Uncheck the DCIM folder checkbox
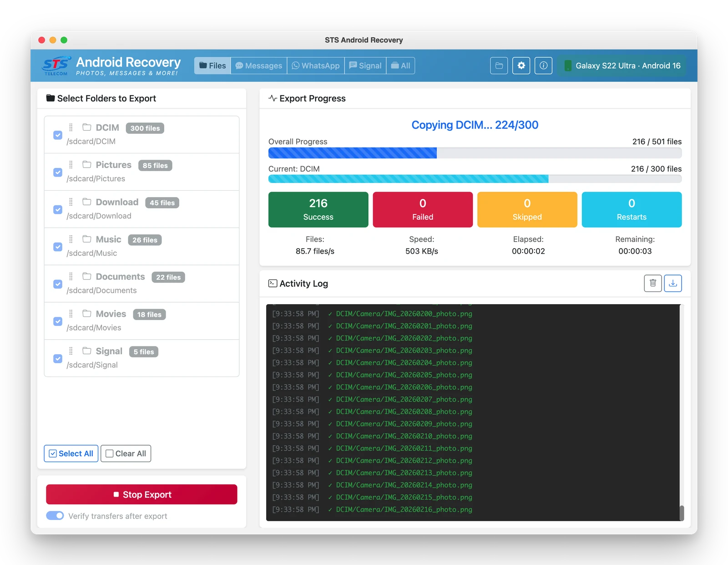 pyautogui.click(x=58, y=135)
